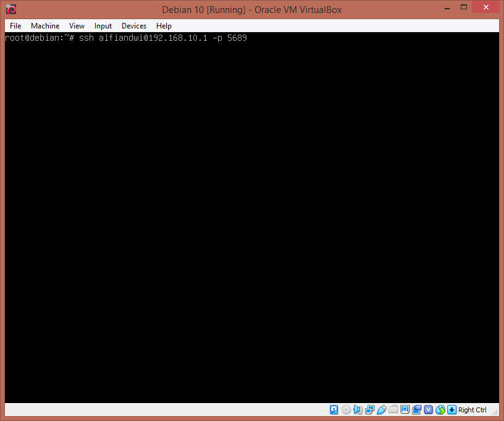504x421 pixels.
Task: Click the shared folders status icon
Action: (393, 410)
